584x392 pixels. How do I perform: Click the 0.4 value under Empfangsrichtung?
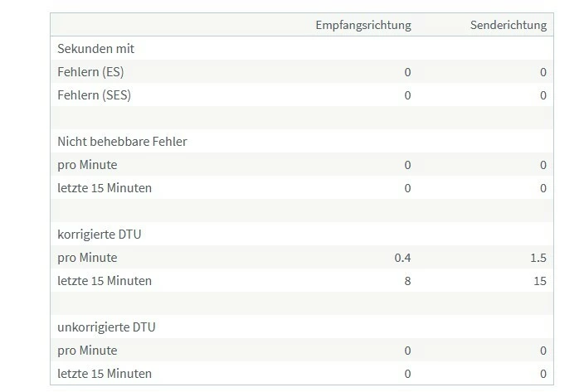coord(402,258)
